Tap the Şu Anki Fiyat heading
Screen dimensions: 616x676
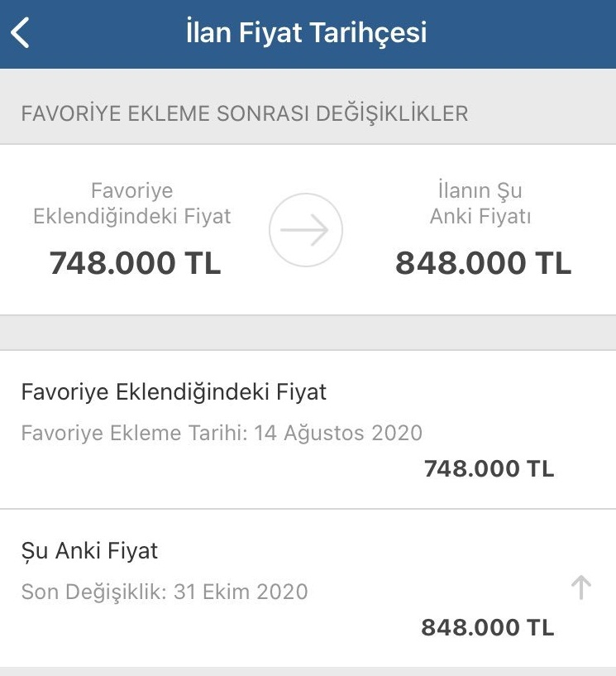point(89,551)
